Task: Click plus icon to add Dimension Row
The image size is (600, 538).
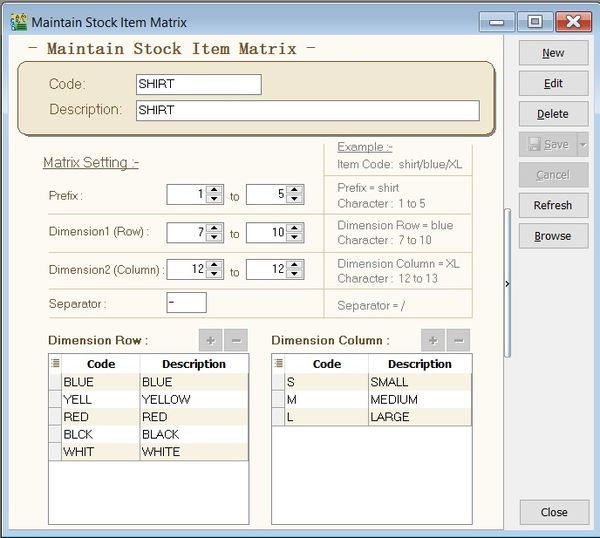Action: tap(211, 340)
